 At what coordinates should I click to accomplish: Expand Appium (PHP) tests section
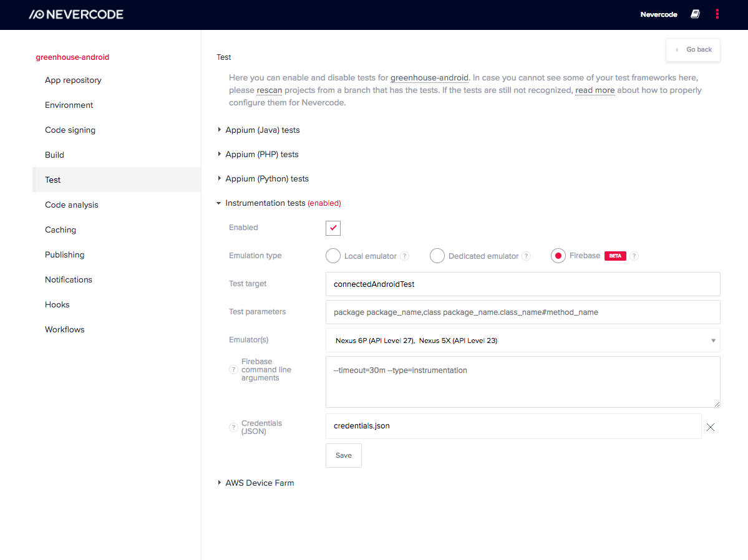tap(258, 154)
